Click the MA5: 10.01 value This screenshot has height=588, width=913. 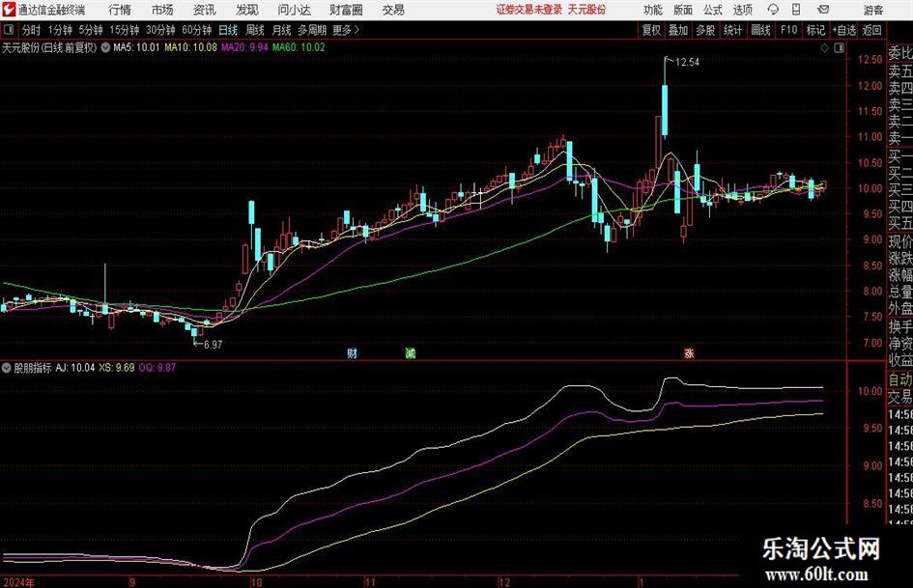point(136,47)
